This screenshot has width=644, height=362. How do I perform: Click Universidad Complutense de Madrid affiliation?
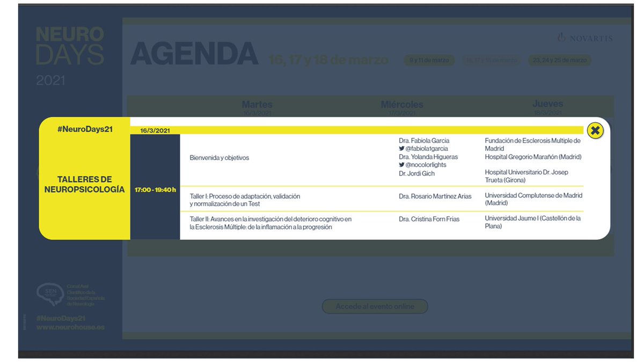pyautogui.click(x=533, y=200)
